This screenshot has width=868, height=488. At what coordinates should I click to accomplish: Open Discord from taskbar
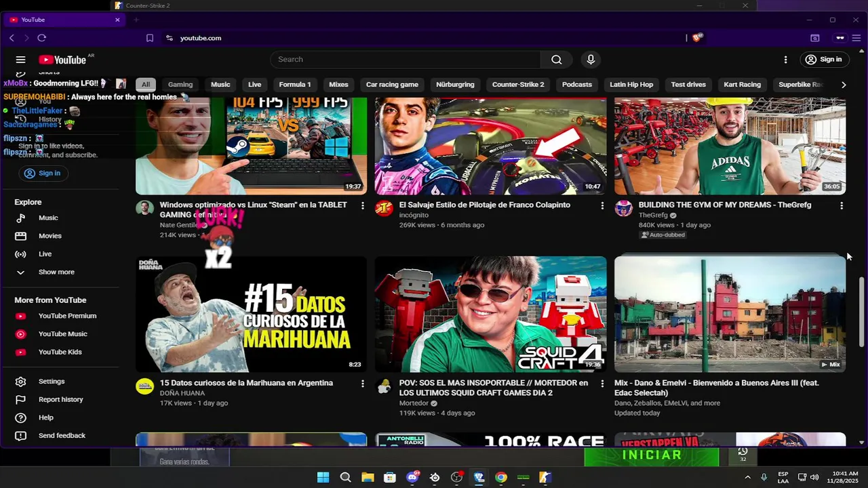412,477
